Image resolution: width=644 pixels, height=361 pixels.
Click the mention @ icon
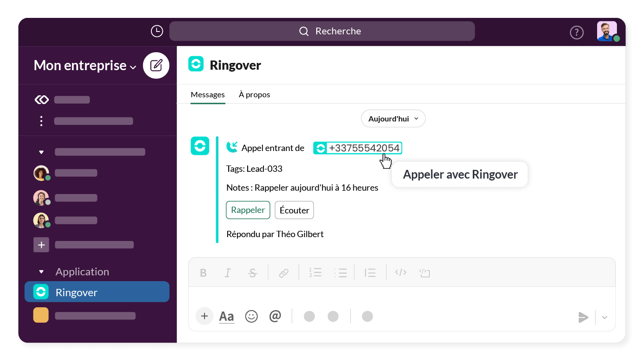click(275, 316)
